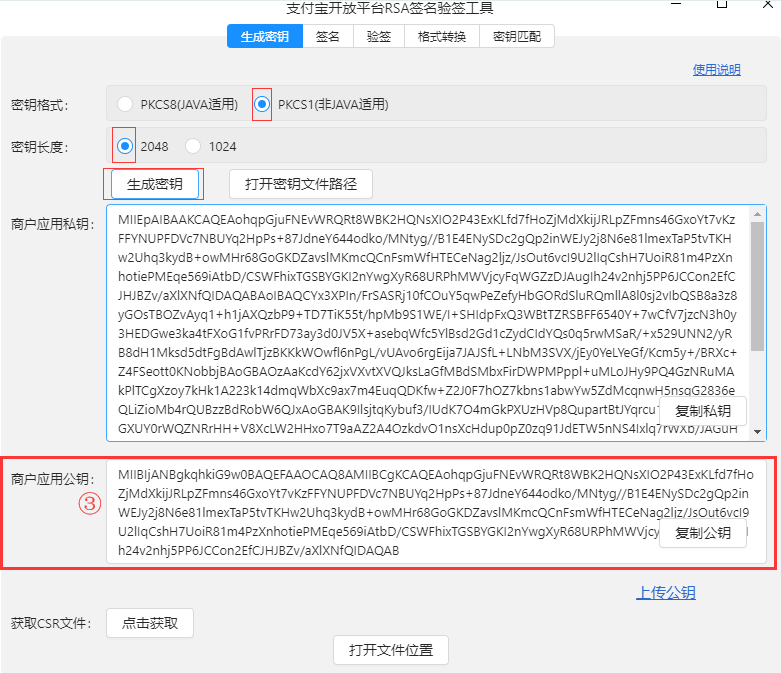Click inside the 商户应用公钥 text area
Viewport: 781px width, 673px height.
point(436,512)
